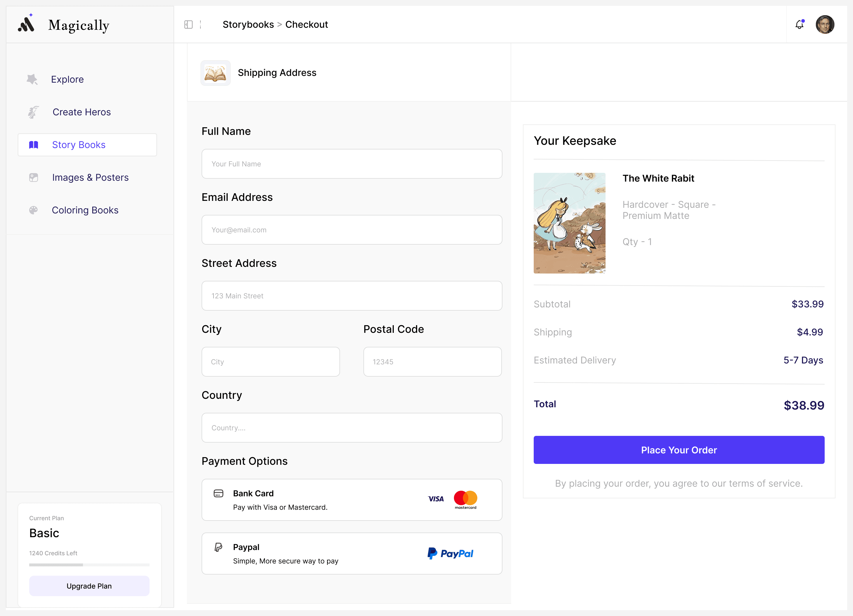Click the Coloring Books palette icon
This screenshot has width=853, height=616.
pyautogui.click(x=34, y=210)
